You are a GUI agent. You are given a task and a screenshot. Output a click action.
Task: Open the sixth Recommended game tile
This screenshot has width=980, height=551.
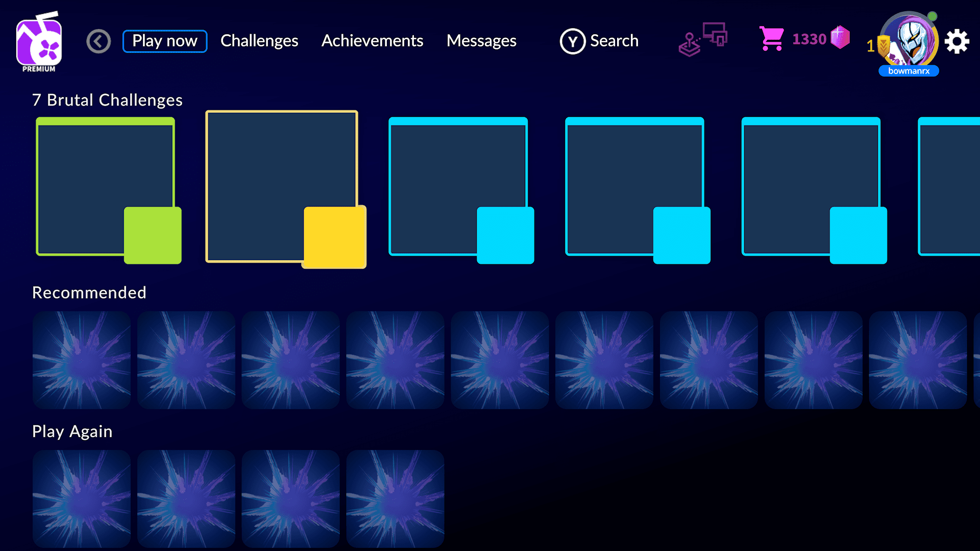click(604, 360)
